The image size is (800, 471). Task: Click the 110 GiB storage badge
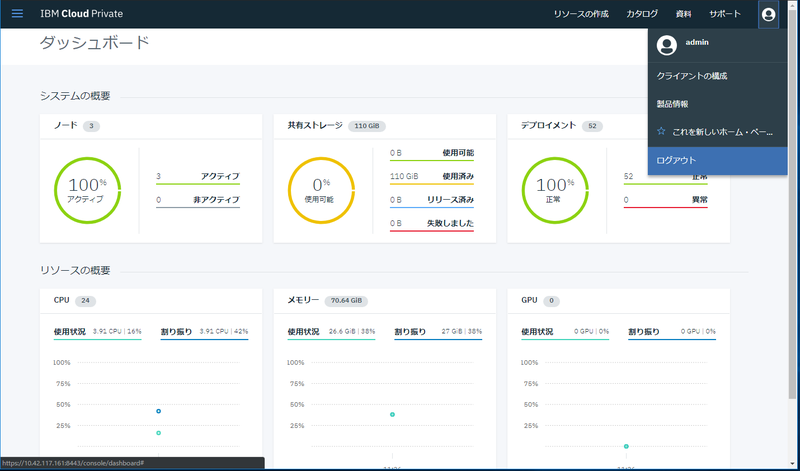click(x=367, y=126)
